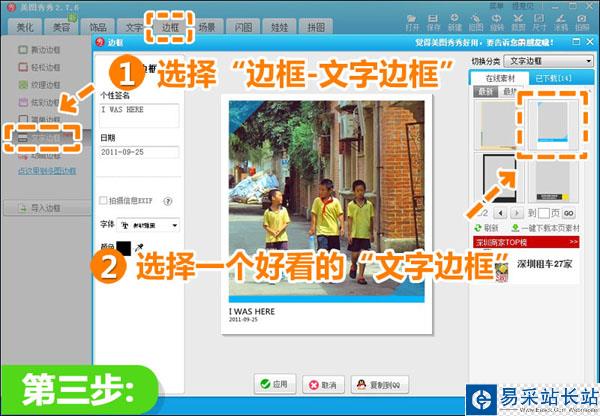This screenshot has width=600, height=416.
Task: Click the 个性签名 I WAS HERE text field
Action: point(139,115)
